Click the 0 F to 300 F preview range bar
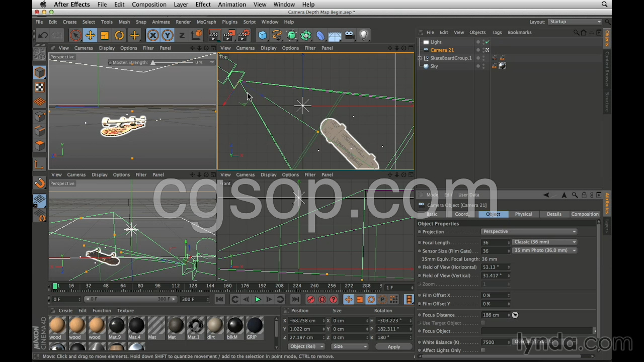 (x=130, y=299)
